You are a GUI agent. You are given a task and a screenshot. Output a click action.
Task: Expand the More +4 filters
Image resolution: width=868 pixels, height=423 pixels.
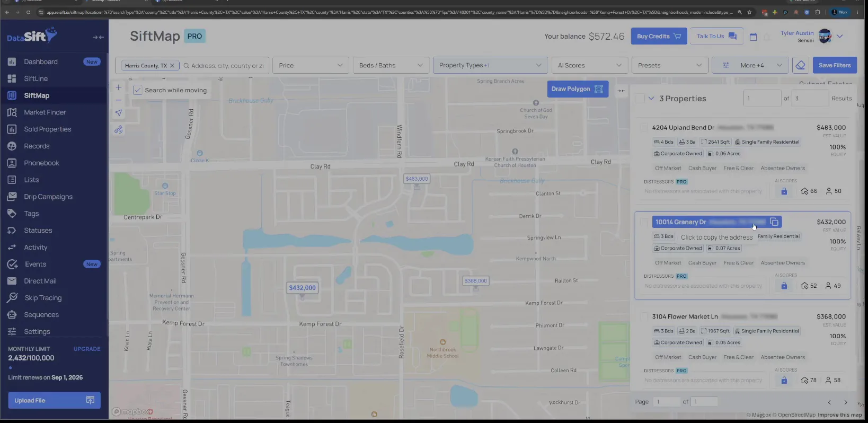pyautogui.click(x=750, y=65)
